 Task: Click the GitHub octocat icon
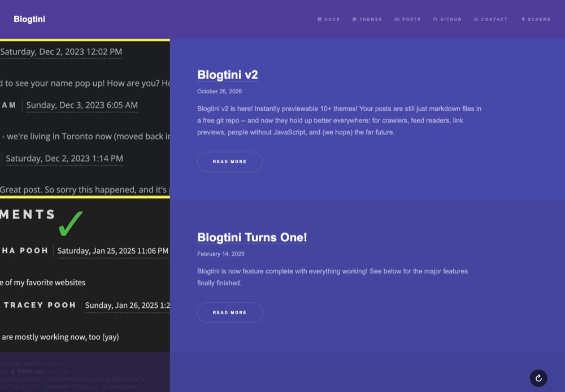(x=435, y=19)
